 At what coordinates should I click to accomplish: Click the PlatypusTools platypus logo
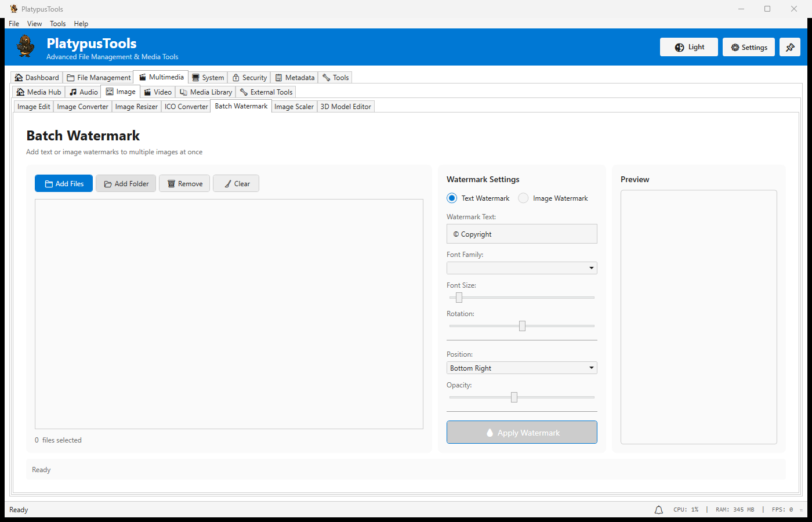26,46
